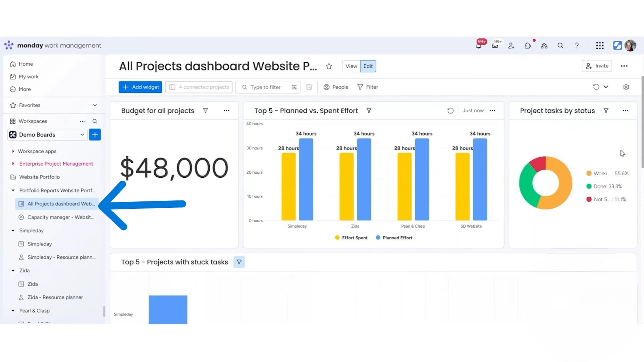This screenshot has width=644, height=362.
Task: Open the People filter button
Action: [336, 87]
